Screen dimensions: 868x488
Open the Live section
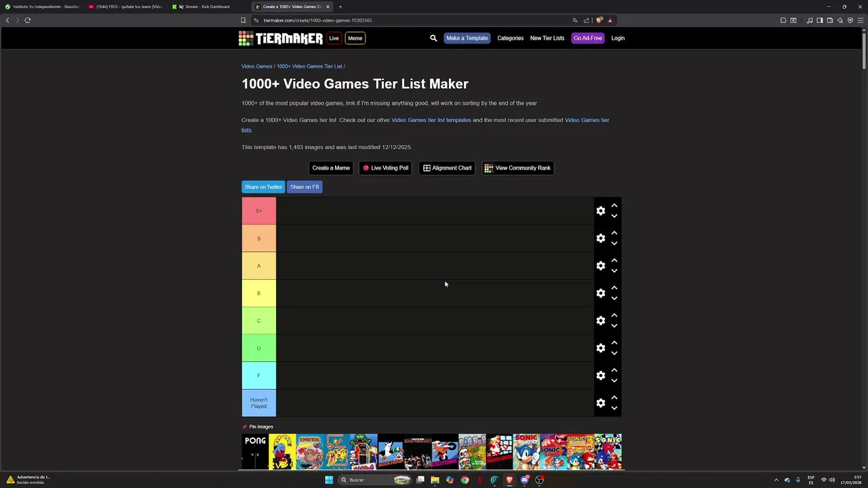(x=334, y=38)
